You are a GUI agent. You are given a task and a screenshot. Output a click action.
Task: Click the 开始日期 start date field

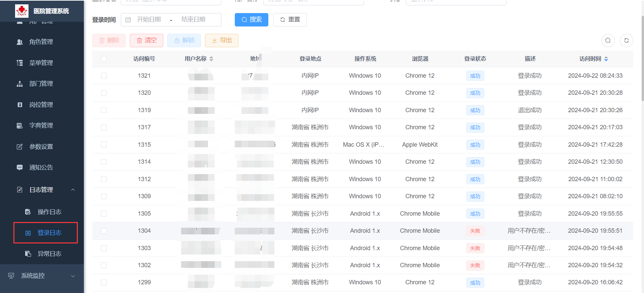click(x=149, y=20)
